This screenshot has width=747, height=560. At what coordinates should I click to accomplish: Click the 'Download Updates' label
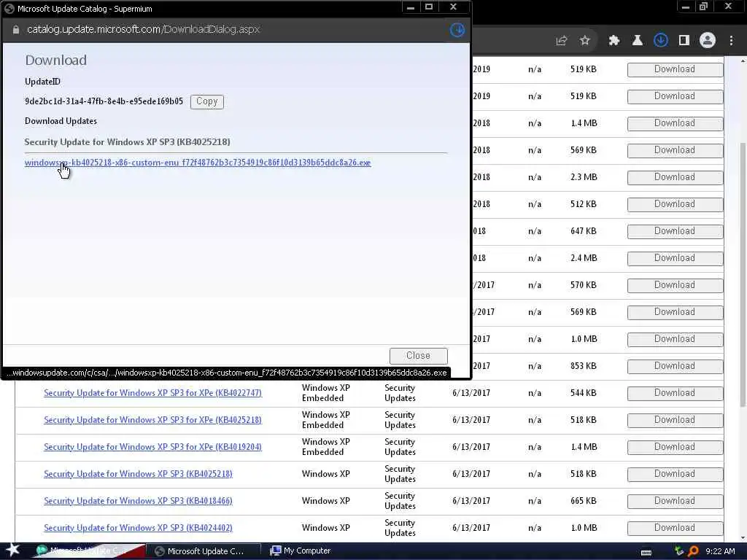61,121
